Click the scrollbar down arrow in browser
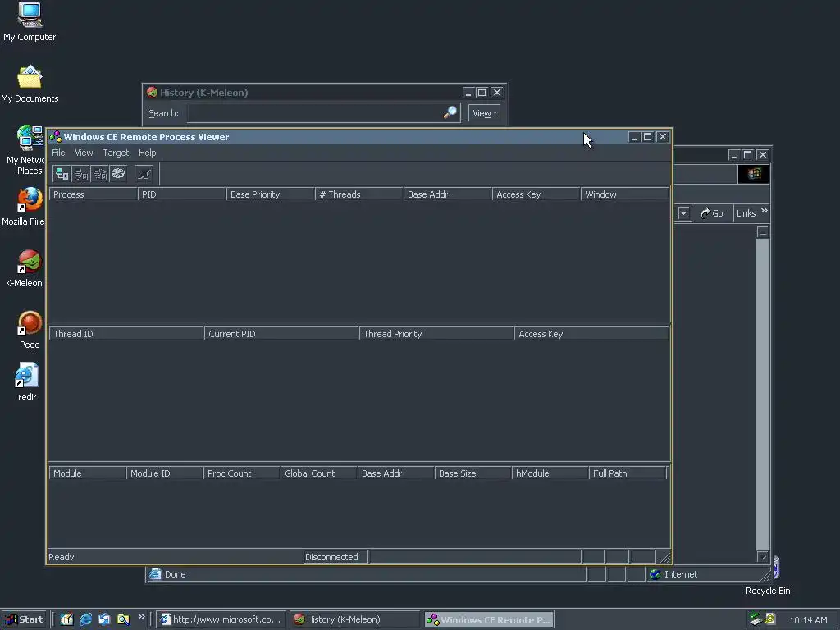Screen dimensions: 840x630 pos(763,557)
